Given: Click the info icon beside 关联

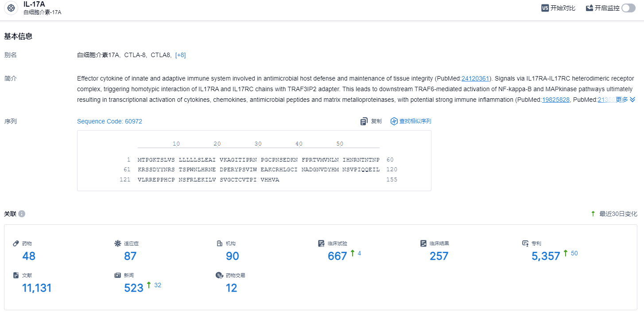Looking at the screenshot, I should (x=22, y=214).
